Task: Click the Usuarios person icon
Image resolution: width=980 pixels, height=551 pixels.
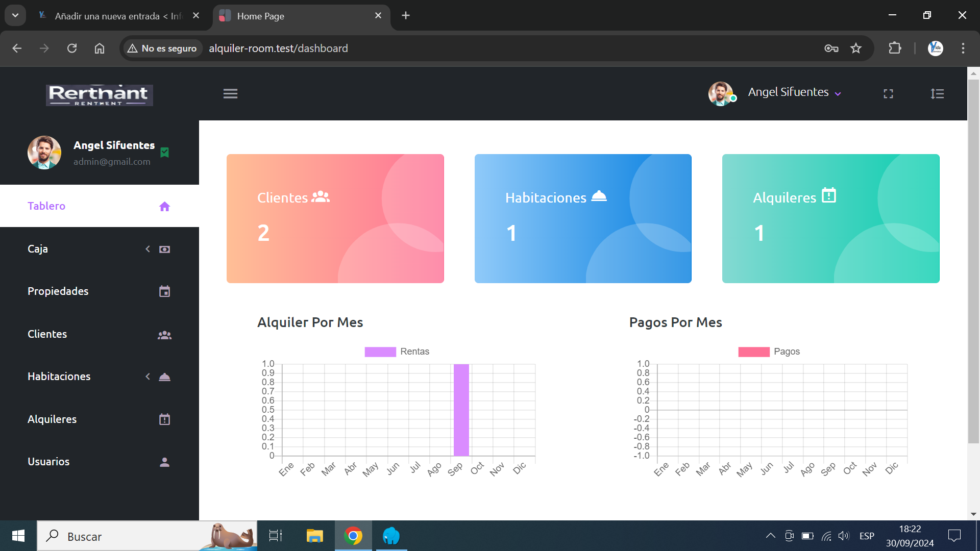Action: (x=164, y=462)
